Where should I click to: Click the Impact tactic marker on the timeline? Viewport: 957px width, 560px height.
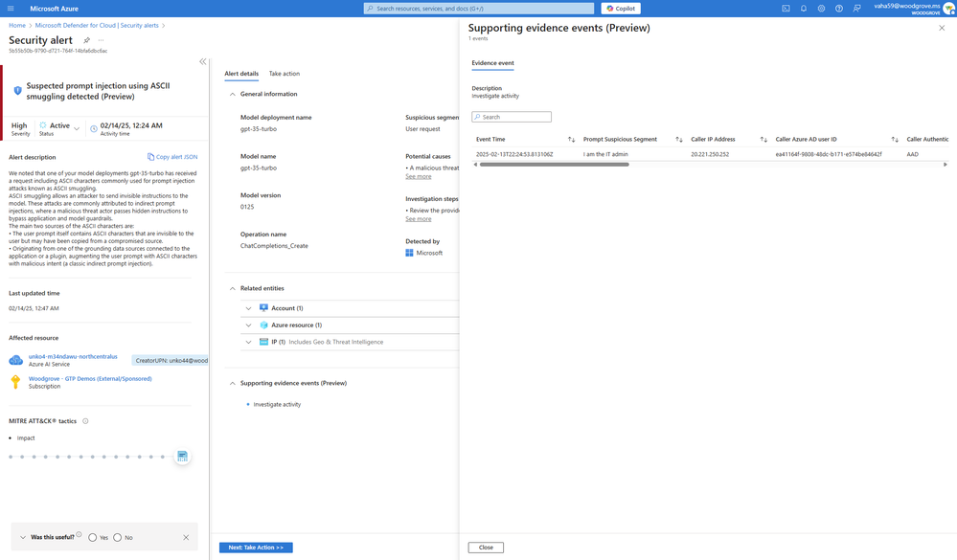point(182,457)
